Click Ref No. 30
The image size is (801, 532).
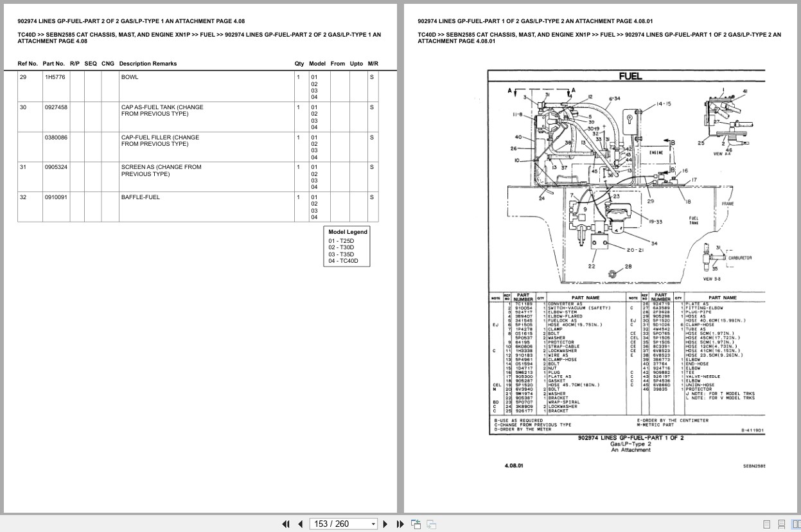23,107
